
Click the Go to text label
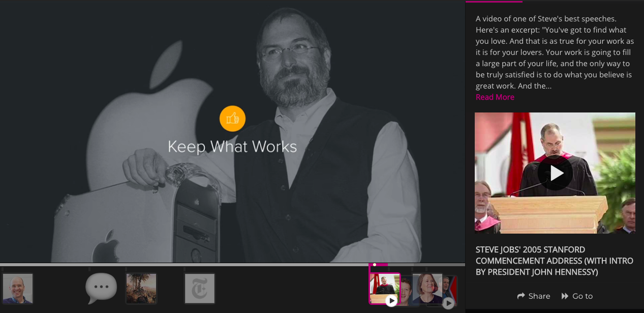[x=582, y=296]
